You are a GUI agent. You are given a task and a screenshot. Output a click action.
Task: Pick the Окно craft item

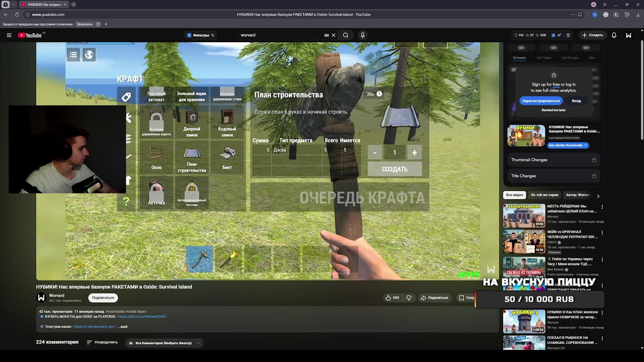(156, 158)
